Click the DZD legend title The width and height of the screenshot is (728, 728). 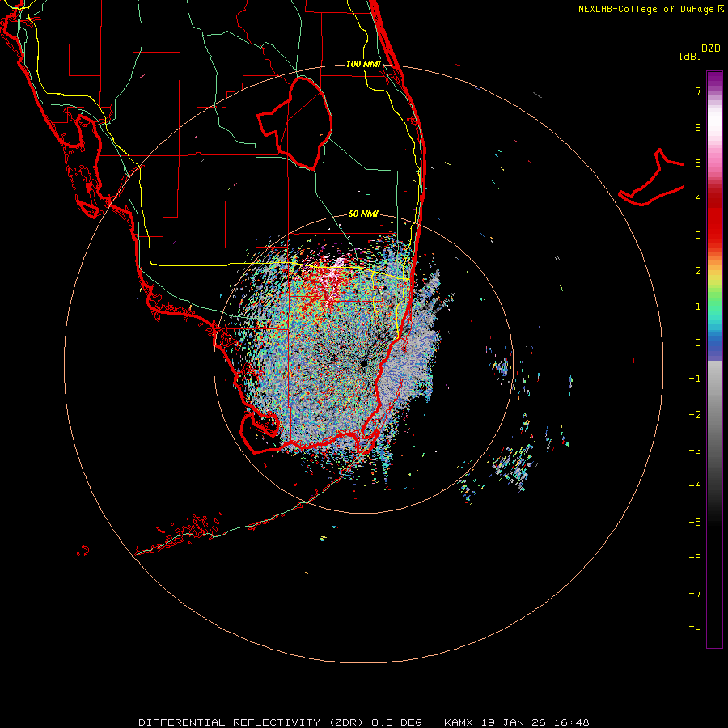pyautogui.click(x=711, y=49)
